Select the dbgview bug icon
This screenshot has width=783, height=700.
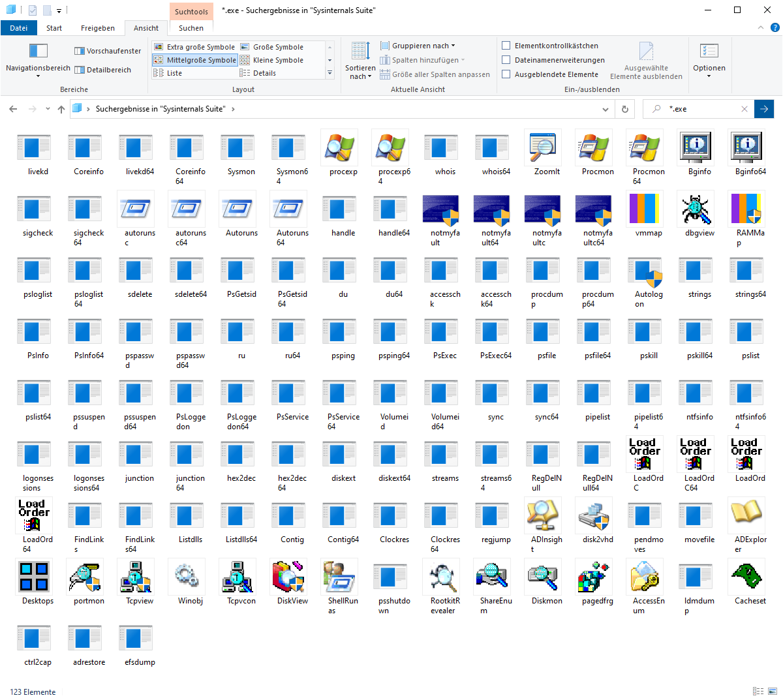[696, 209]
